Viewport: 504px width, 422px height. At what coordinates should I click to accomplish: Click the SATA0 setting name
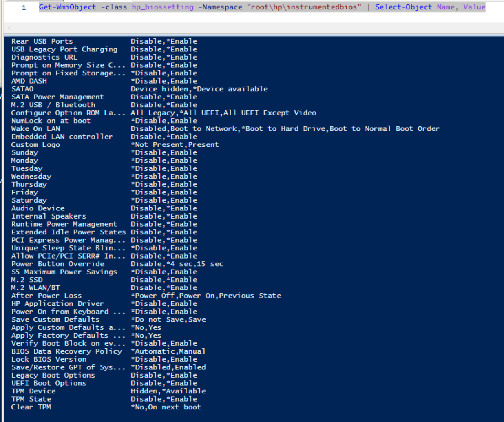tap(22, 89)
